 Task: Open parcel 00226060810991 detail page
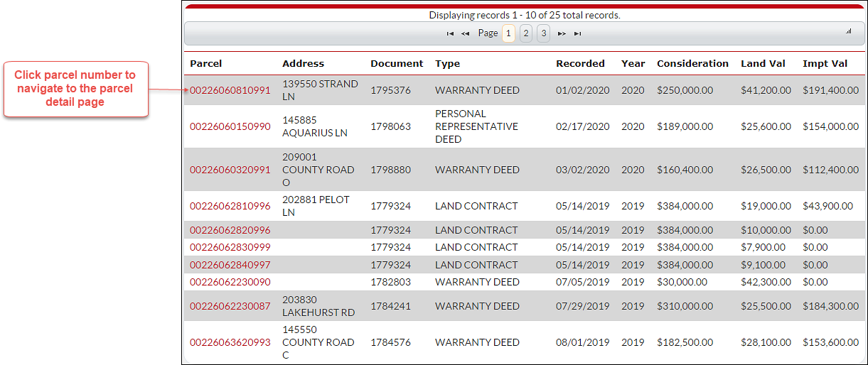click(230, 90)
